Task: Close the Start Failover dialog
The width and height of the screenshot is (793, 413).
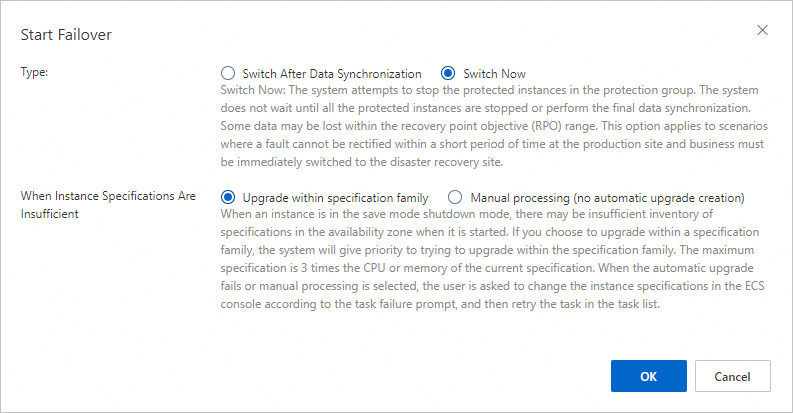Action: click(x=762, y=30)
